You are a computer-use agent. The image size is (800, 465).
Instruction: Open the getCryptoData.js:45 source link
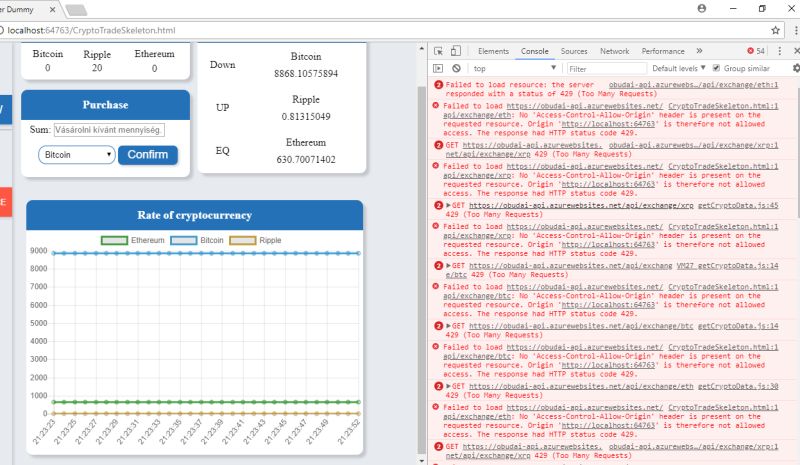[x=738, y=205]
